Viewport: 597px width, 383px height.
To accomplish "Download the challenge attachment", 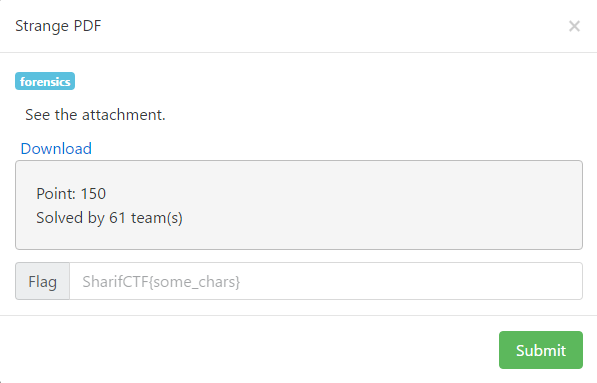I will point(56,148).
